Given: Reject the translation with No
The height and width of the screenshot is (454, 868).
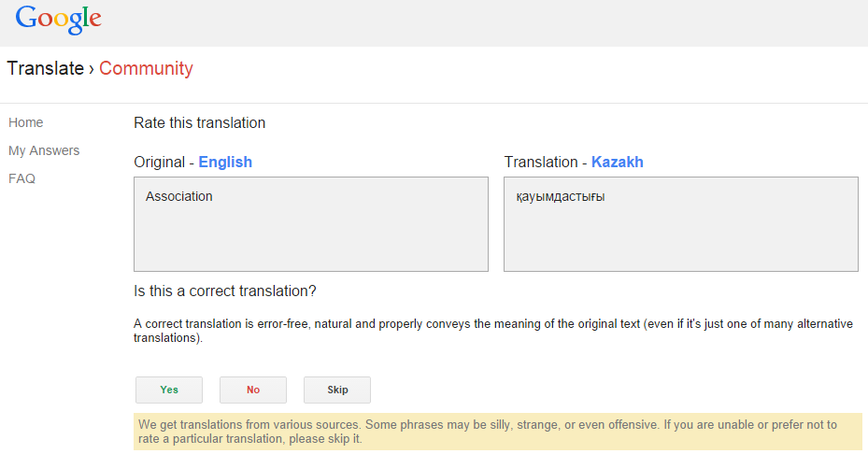Looking at the screenshot, I should click(x=253, y=390).
